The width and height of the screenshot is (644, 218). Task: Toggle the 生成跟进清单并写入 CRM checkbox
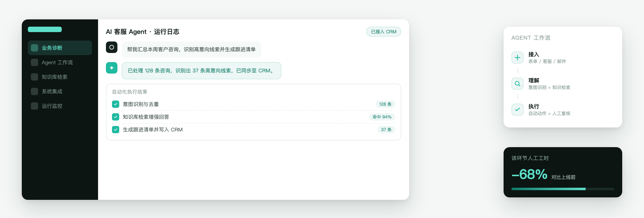[116, 130]
